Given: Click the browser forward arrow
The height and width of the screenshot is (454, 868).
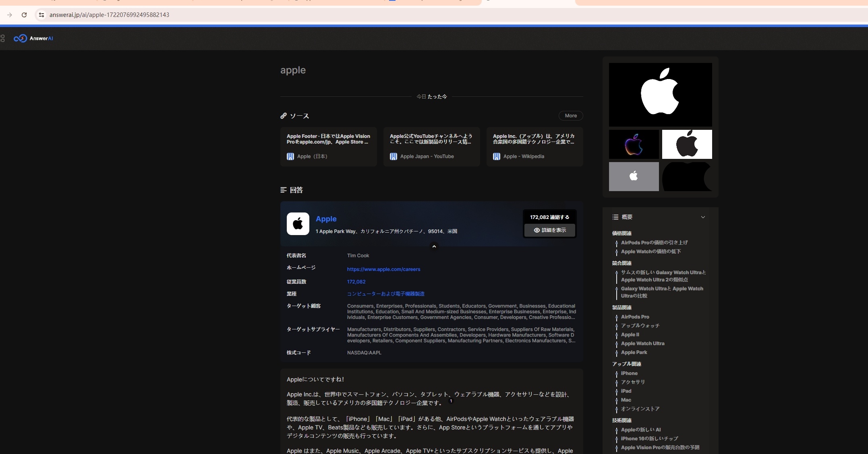Looking at the screenshot, I should pyautogui.click(x=10, y=15).
